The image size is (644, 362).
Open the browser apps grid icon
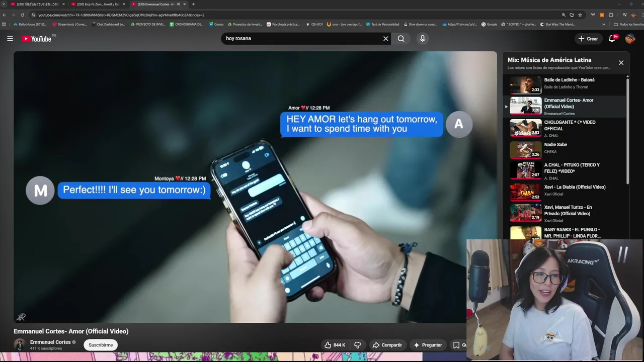4,24
